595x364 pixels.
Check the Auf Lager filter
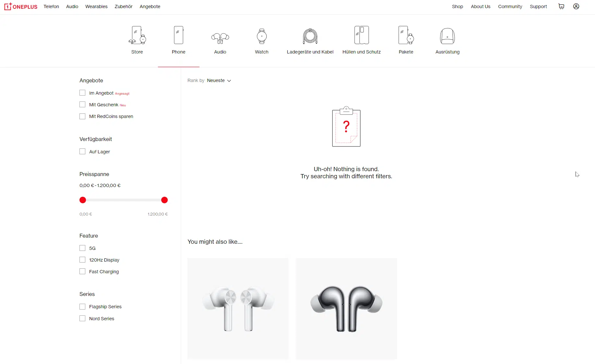point(82,152)
